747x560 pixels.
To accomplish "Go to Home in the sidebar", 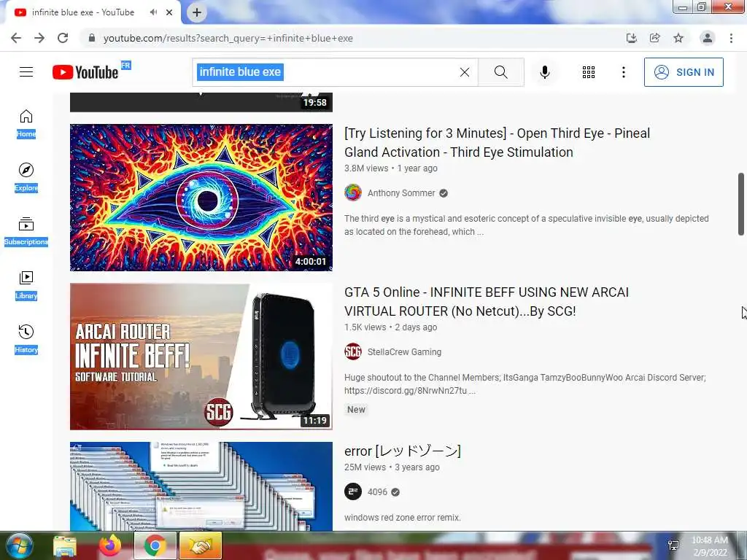I will pos(26,123).
